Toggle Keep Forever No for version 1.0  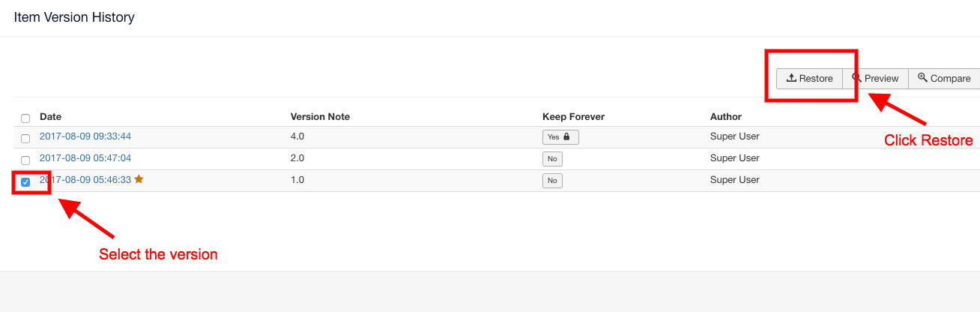[x=552, y=181]
